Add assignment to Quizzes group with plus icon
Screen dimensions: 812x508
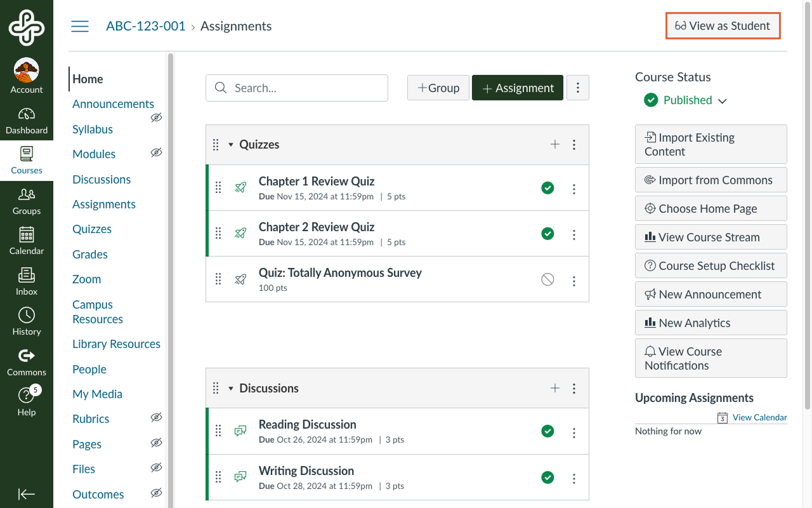[x=555, y=144]
